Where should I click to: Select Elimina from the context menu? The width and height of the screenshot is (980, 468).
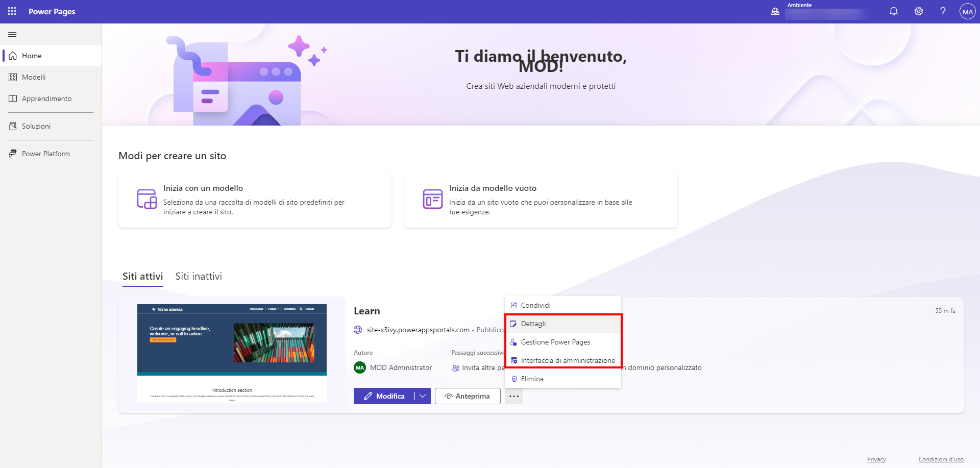(563, 379)
